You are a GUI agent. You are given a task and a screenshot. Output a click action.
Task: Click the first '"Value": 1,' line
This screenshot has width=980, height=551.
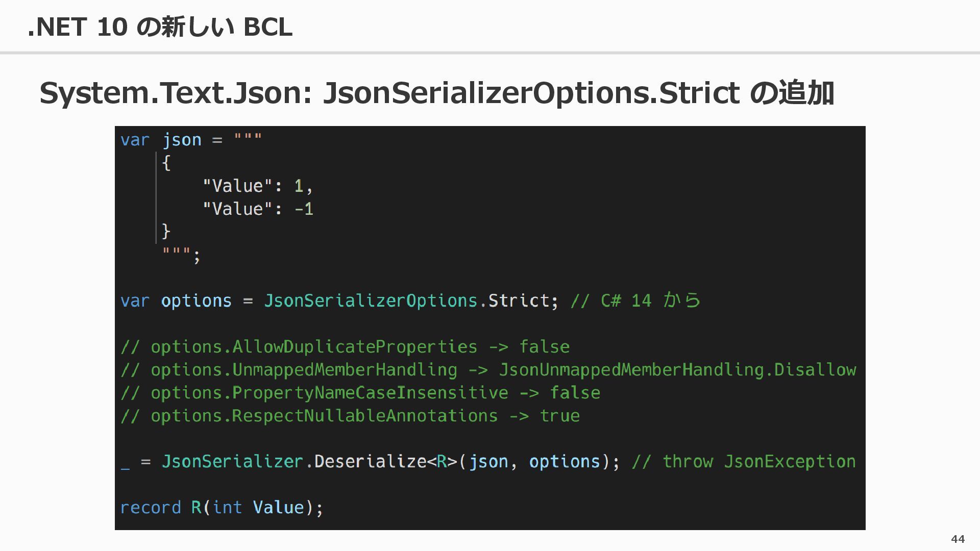258,186
